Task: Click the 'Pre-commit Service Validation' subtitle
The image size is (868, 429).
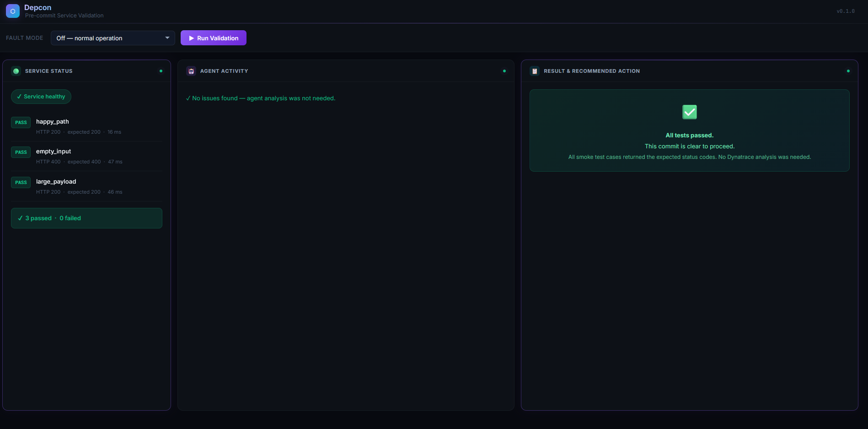Action: click(x=64, y=16)
